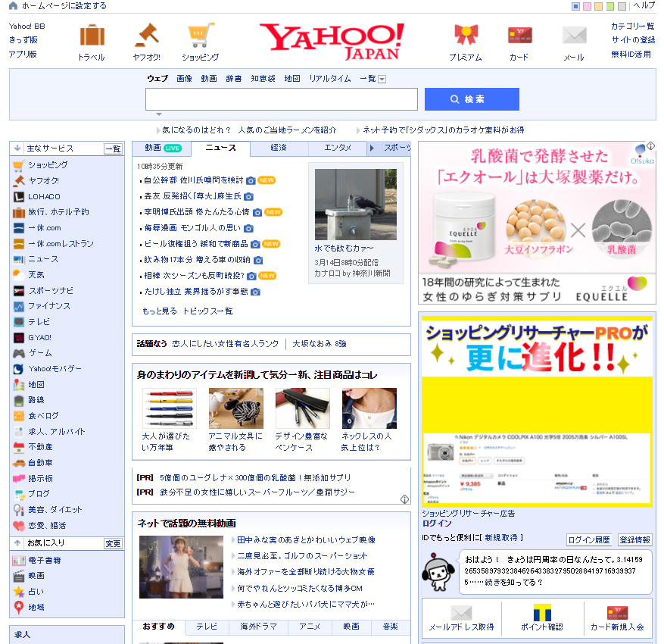Click into the main search input field
The image size is (664, 644).
coord(282,99)
